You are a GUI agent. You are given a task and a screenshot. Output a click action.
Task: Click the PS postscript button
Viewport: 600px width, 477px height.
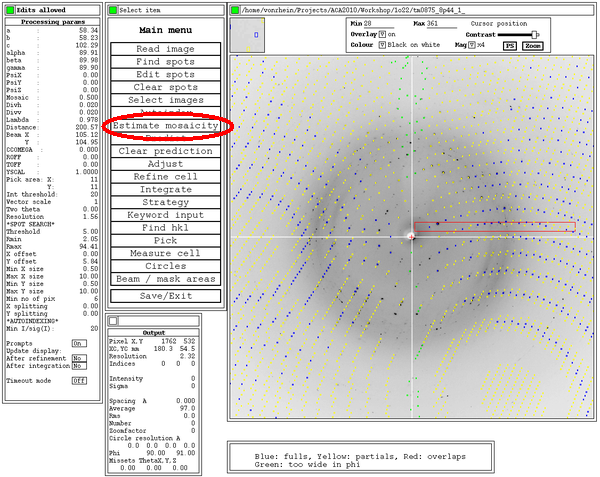509,46
